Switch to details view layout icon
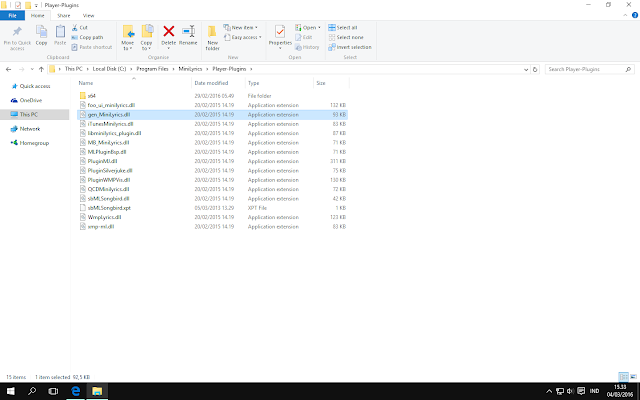 coord(623,377)
